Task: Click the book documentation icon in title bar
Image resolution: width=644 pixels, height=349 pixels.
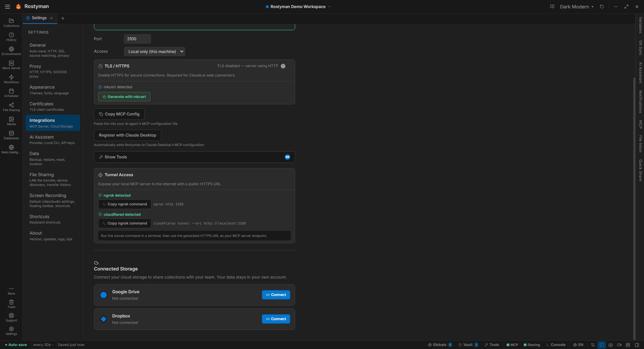Action: coord(552,6)
